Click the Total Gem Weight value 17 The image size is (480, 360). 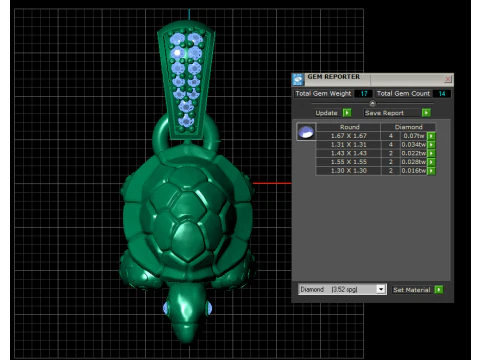[x=364, y=94]
